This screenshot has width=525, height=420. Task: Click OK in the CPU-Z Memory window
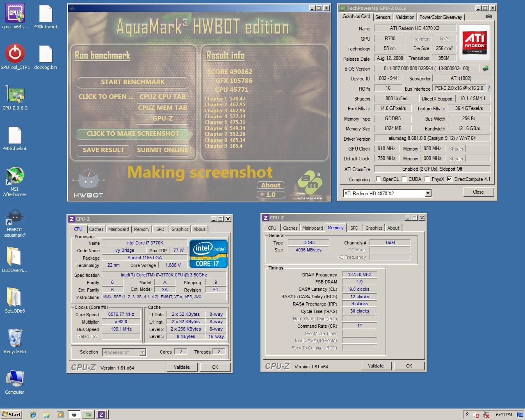(409, 366)
